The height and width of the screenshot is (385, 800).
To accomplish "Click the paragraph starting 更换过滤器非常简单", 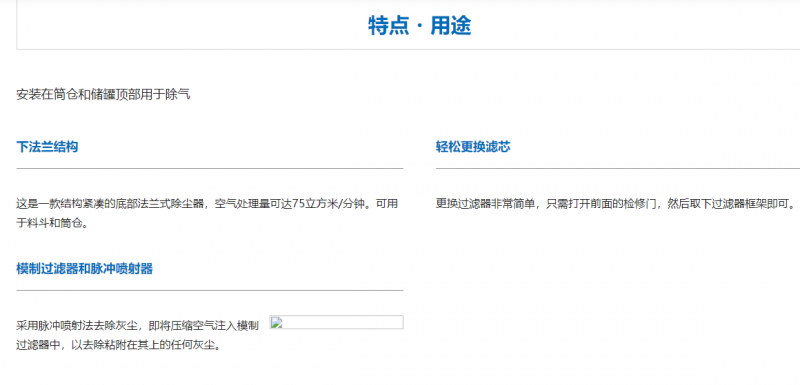I will click(x=616, y=204).
